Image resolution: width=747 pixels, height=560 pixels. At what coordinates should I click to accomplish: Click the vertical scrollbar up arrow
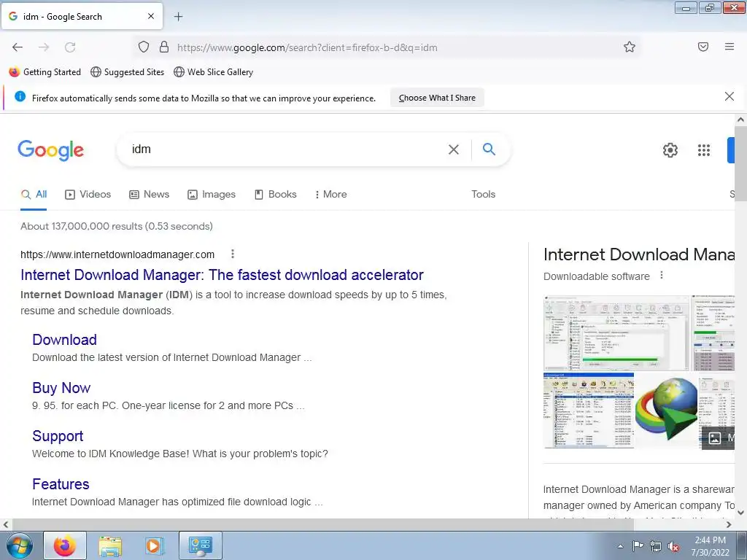coord(741,120)
